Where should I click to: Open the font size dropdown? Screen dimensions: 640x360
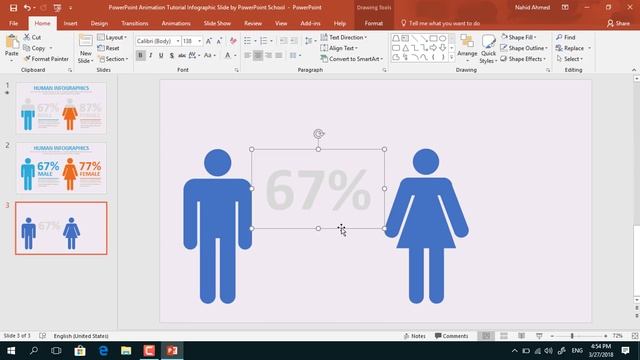(x=200, y=41)
